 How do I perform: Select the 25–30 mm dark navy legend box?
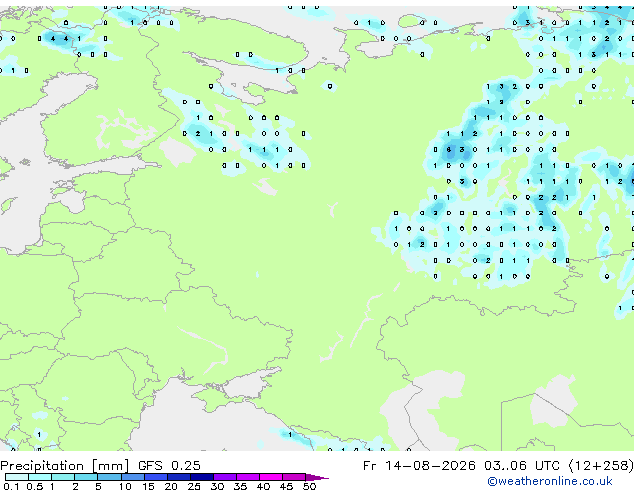click(x=202, y=477)
